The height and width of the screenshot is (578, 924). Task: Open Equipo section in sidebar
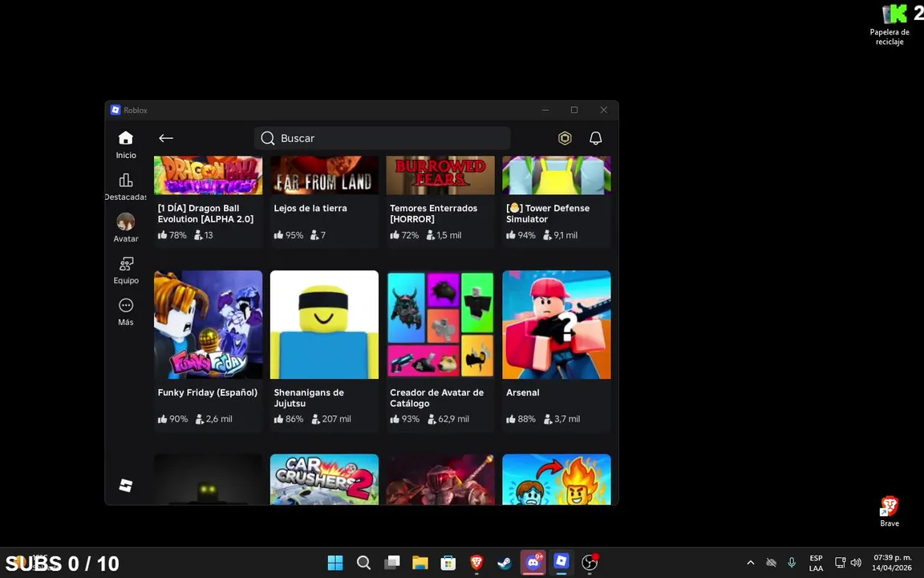point(125,270)
